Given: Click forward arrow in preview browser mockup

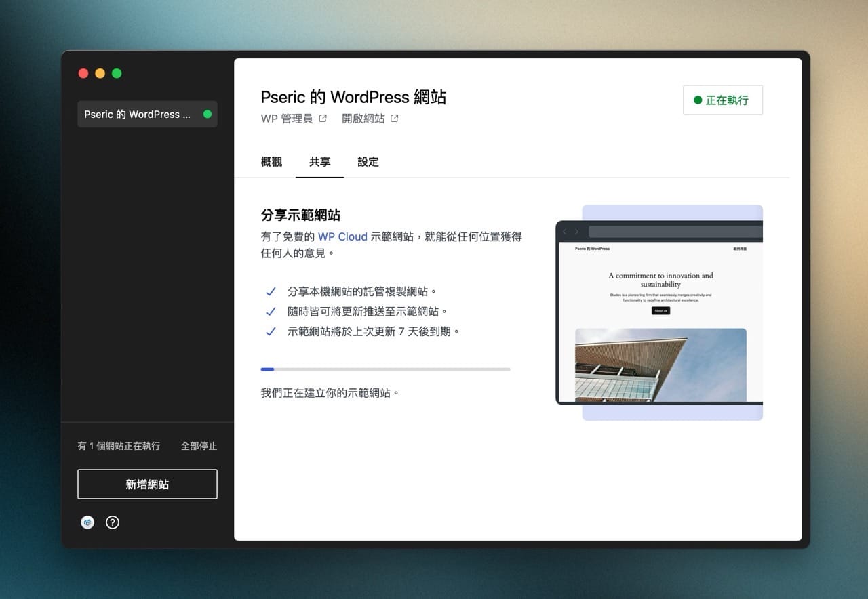Looking at the screenshot, I should coord(577,232).
